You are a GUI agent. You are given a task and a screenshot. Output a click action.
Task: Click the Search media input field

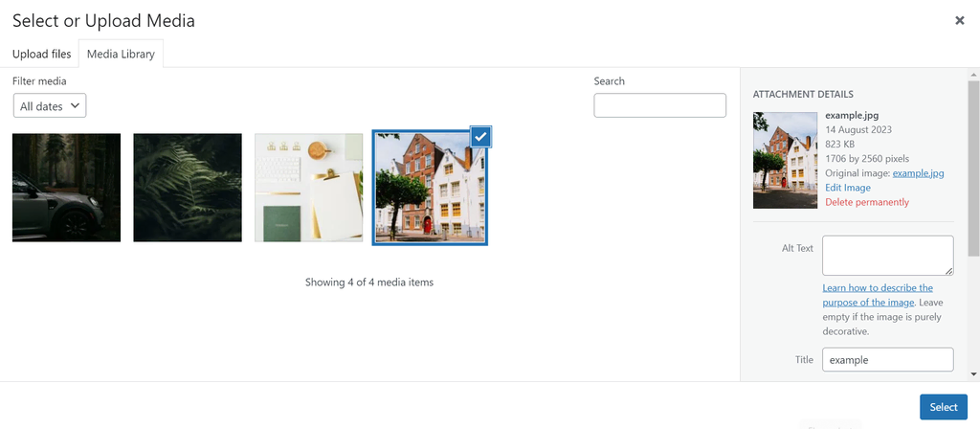click(660, 105)
